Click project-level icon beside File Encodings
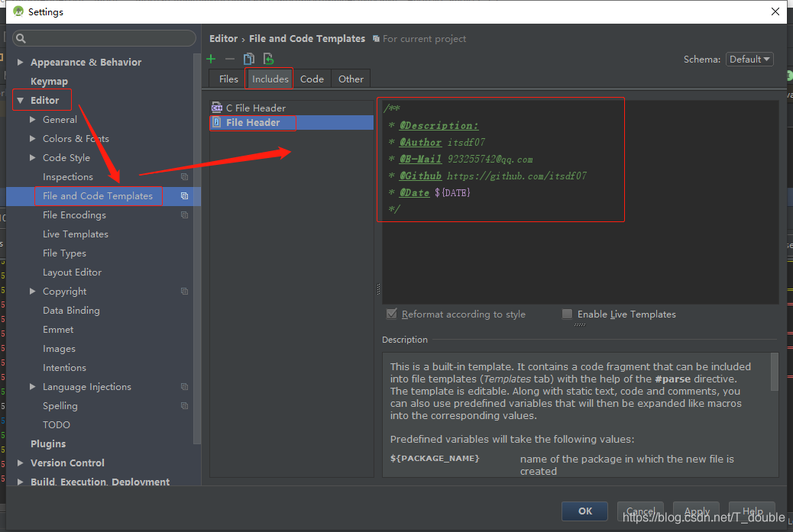 185,215
